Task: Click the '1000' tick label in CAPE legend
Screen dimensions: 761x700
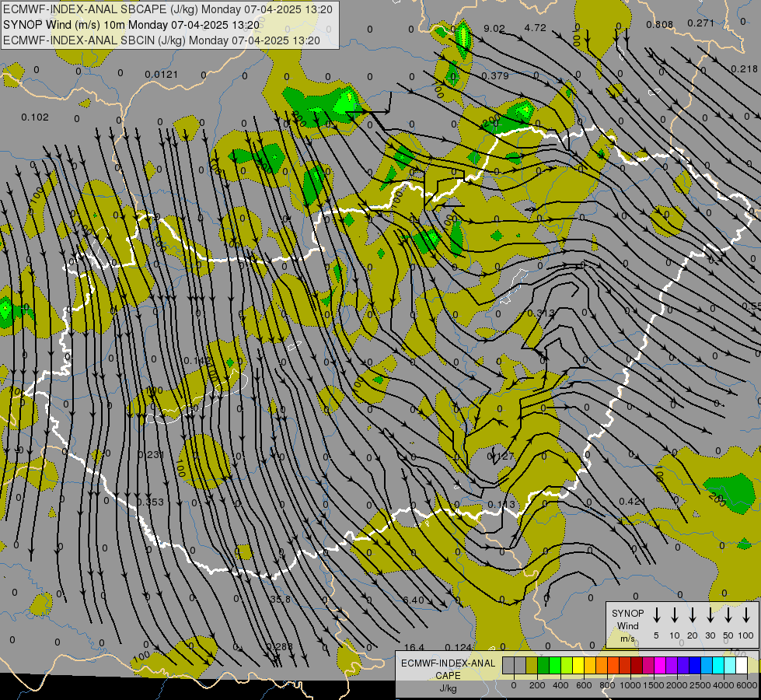Action: click(630, 685)
